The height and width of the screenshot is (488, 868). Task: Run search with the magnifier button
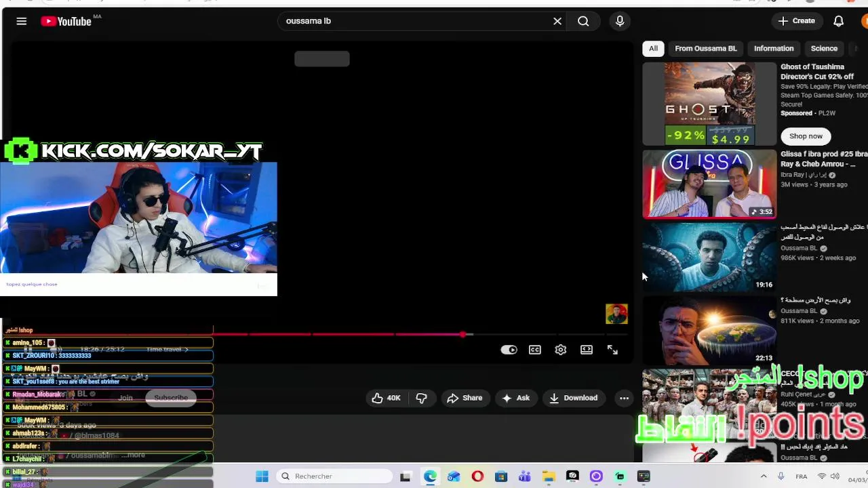(583, 21)
